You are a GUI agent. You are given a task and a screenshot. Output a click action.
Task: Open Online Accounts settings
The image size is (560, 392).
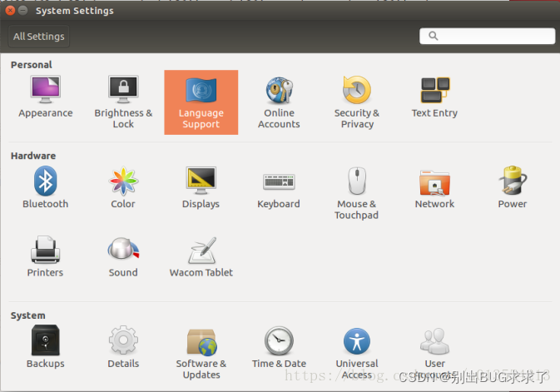279,102
